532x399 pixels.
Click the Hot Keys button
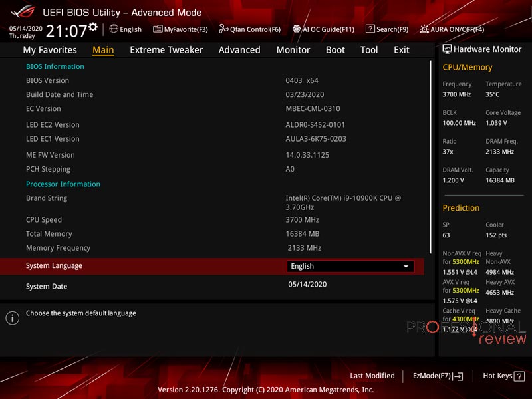pyautogui.click(x=503, y=376)
